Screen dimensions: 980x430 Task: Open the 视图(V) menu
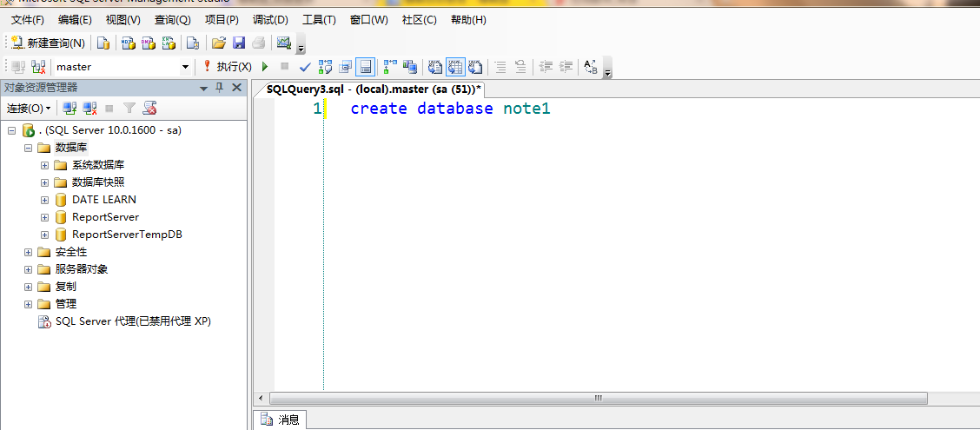coord(123,20)
